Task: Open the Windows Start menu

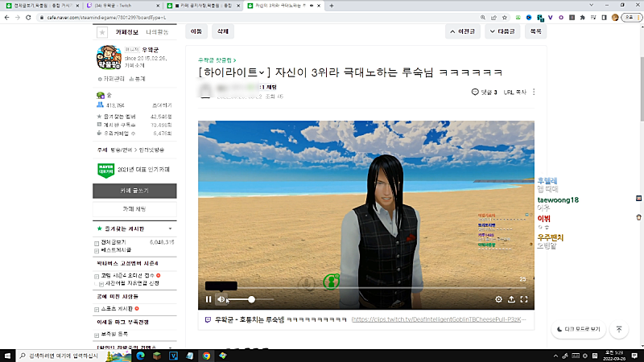Action: click(7, 356)
